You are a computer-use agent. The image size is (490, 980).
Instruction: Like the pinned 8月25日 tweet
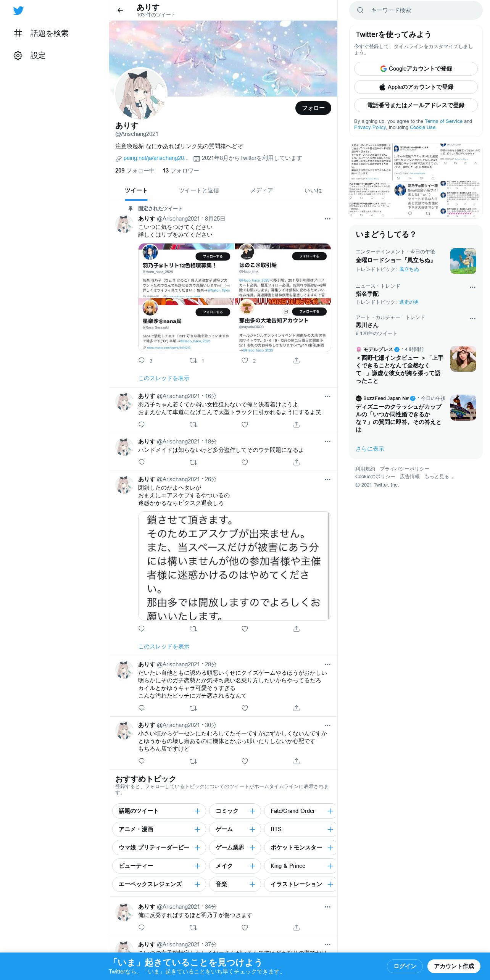click(245, 361)
